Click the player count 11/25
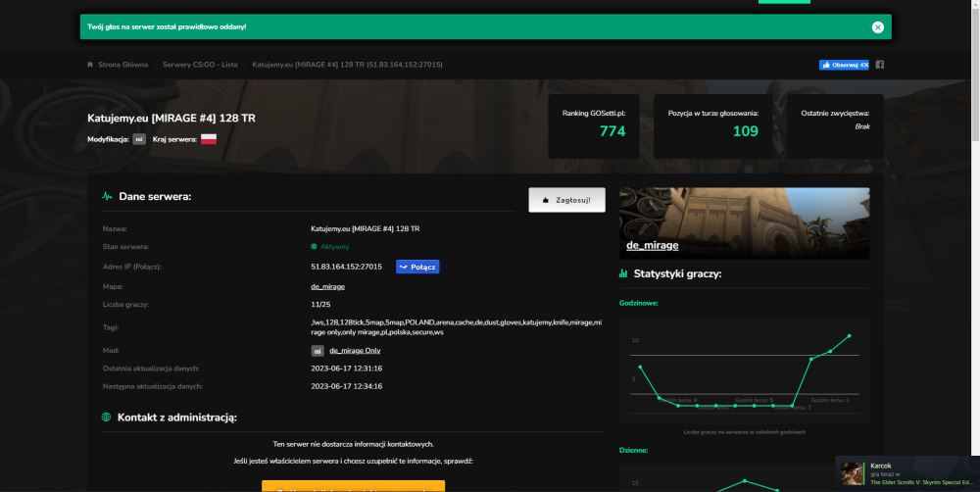The height and width of the screenshot is (492, 980). click(x=320, y=305)
